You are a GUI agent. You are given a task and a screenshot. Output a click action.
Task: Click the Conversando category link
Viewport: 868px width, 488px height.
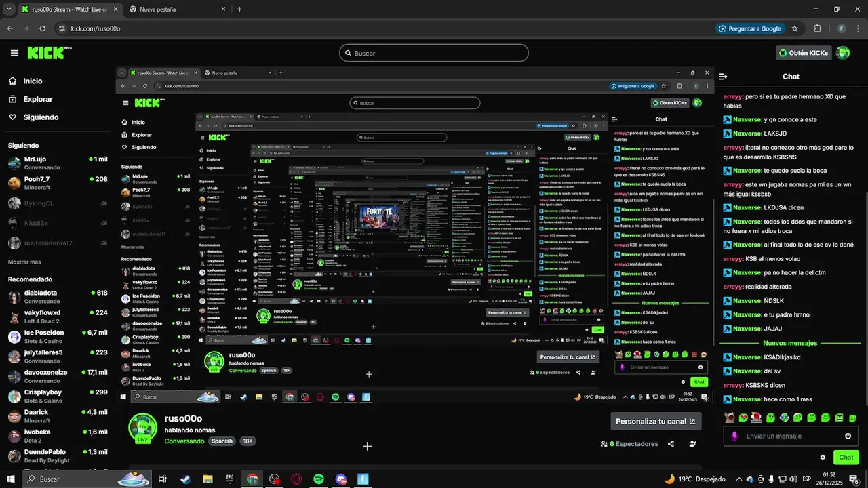[184, 441]
